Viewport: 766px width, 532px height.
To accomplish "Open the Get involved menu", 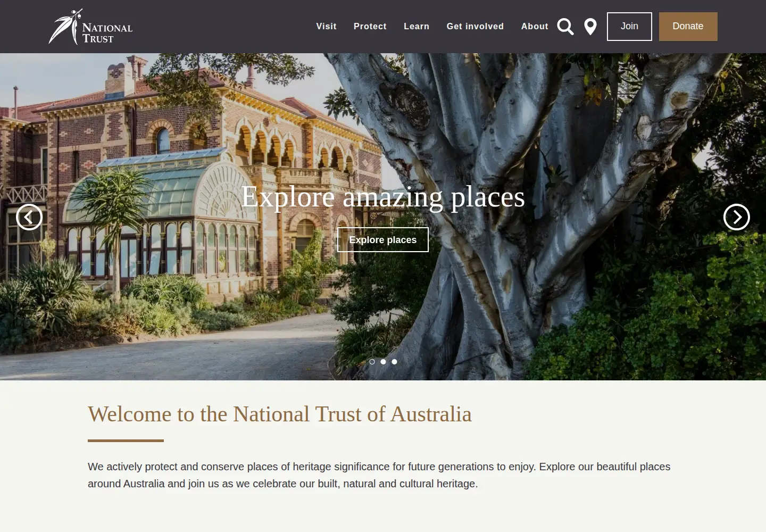I will (x=475, y=27).
